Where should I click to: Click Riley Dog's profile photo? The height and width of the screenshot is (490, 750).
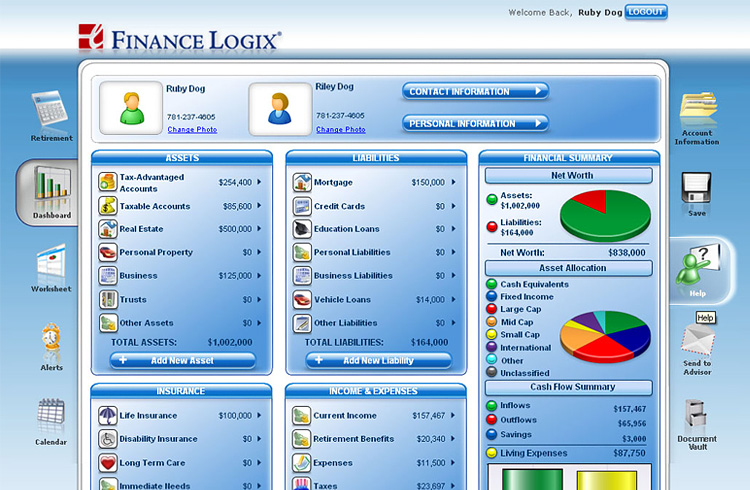click(280, 109)
